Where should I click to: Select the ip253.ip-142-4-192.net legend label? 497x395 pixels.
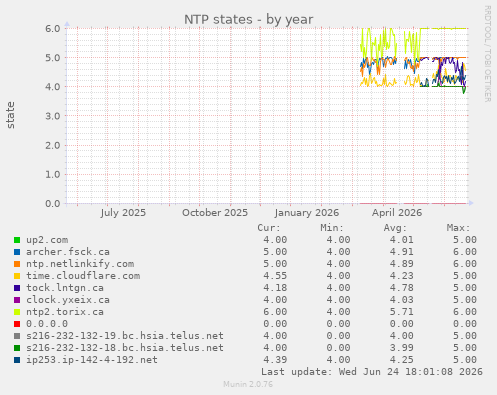92,360
